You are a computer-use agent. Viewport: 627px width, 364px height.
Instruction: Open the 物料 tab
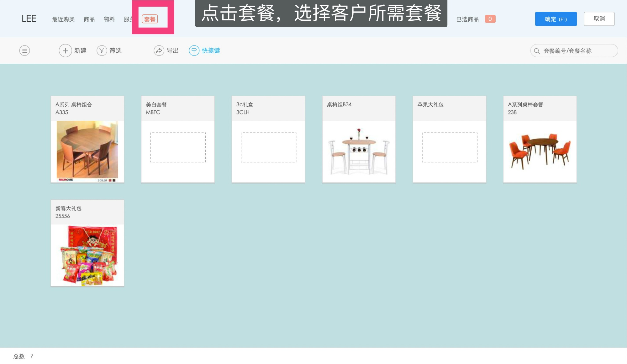[109, 19]
